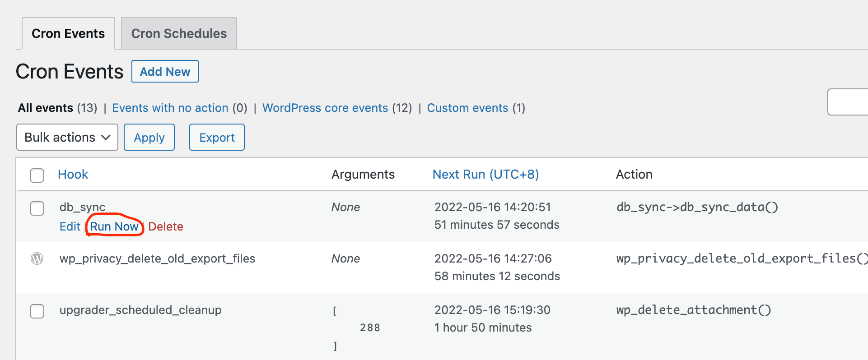Select the Cron Events tab
The width and height of the screenshot is (868, 360).
68,33
